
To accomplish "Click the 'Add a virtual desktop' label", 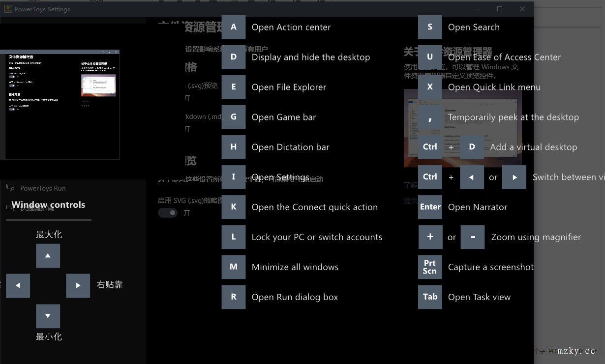I will tap(534, 147).
